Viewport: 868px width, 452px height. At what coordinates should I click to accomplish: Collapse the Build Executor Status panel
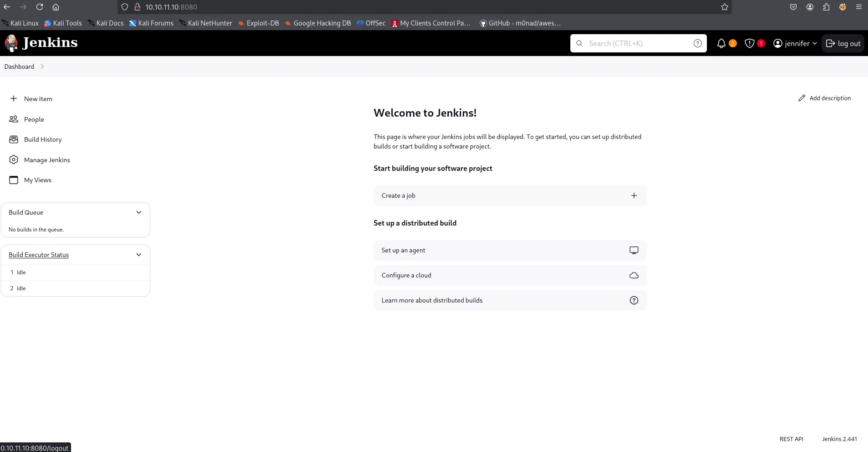coord(139,255)
